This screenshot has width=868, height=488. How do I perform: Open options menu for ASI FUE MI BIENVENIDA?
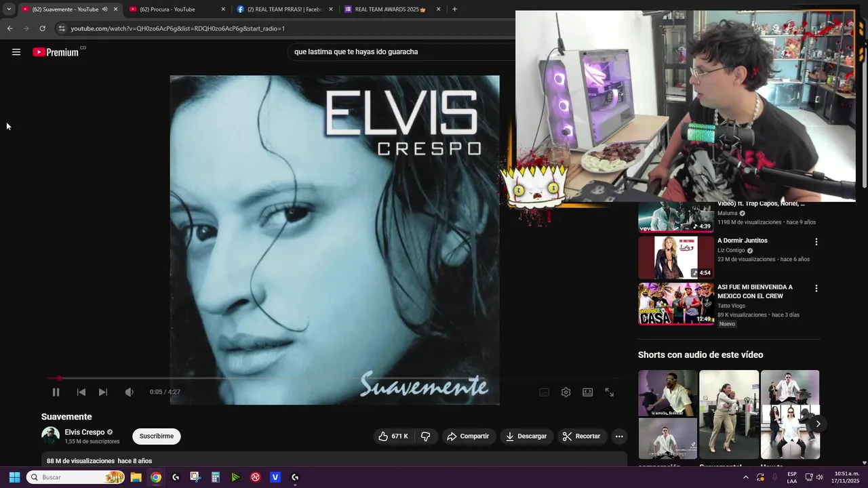coord(816,289)
